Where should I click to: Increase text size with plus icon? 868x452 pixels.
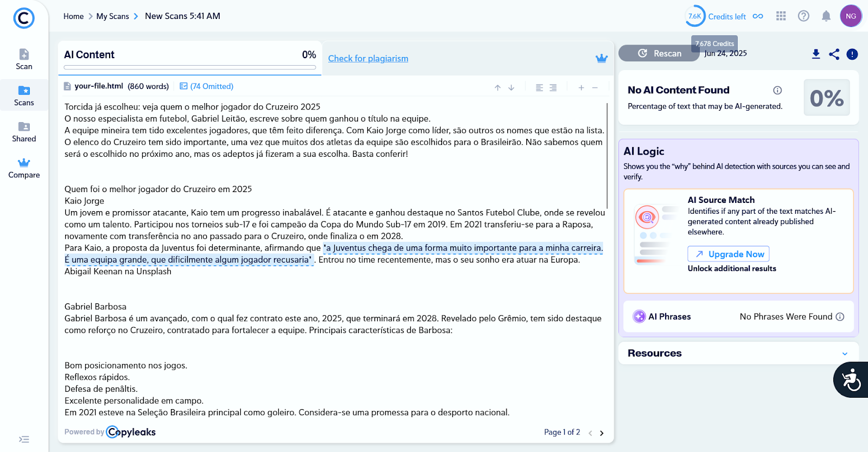coord(581,87)
